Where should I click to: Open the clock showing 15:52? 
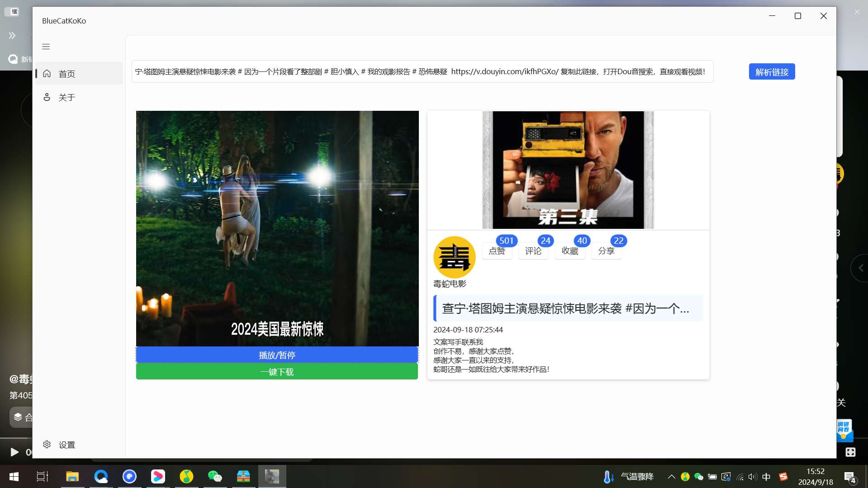click(x=816, y=477)
